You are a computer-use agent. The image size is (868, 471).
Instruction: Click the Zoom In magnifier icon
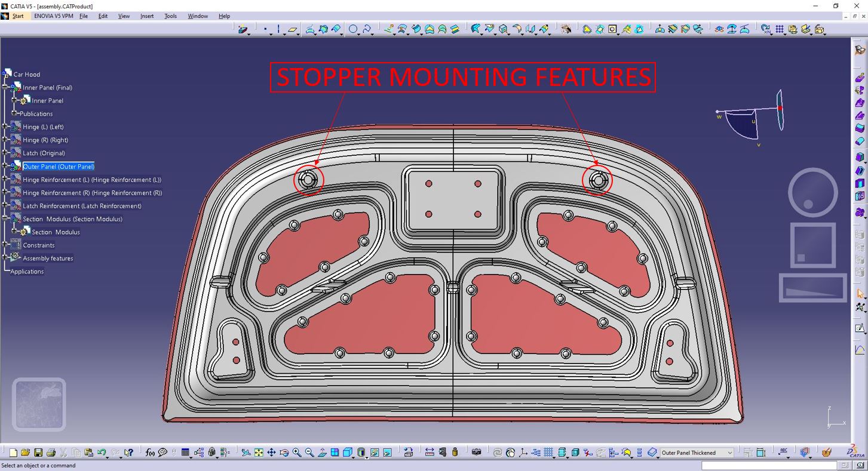296,452
